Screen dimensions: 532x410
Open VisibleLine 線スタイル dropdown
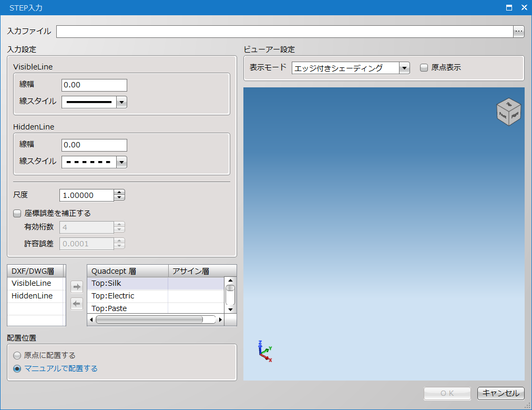(x=121, y=102)
